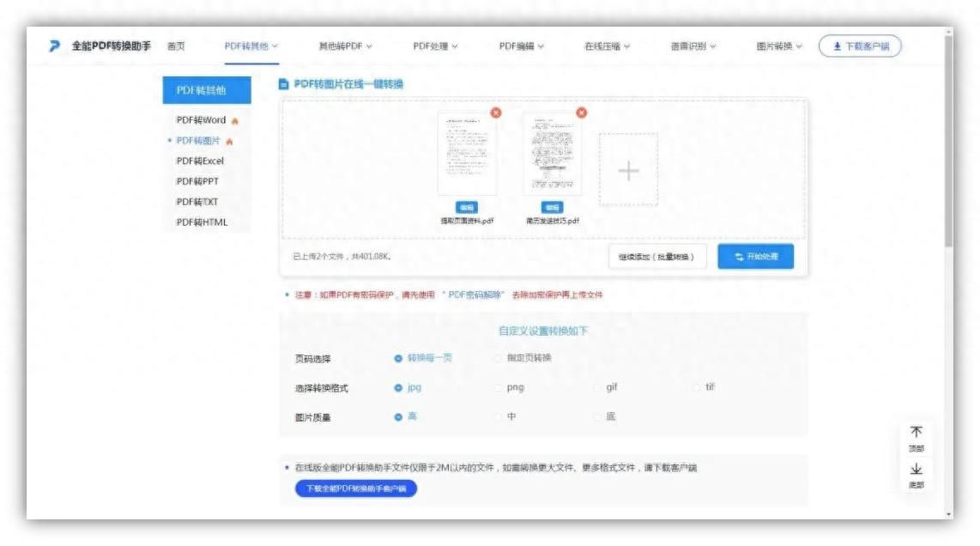Screen dimensions: 980x546
Task: Open PDF转Word in sidebar
Action: pyautogui.click(x=201, y=120)
